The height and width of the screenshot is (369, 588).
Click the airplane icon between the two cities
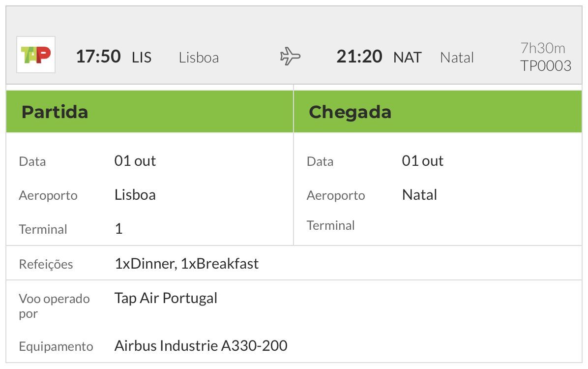point(290,56)
